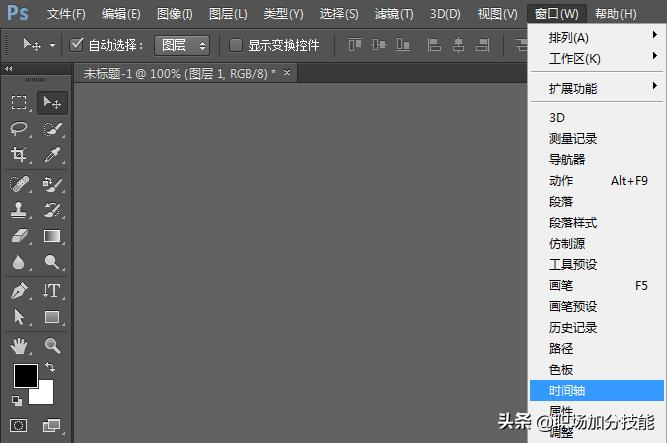Toggle Quick Mask mode

coord(19,425)
